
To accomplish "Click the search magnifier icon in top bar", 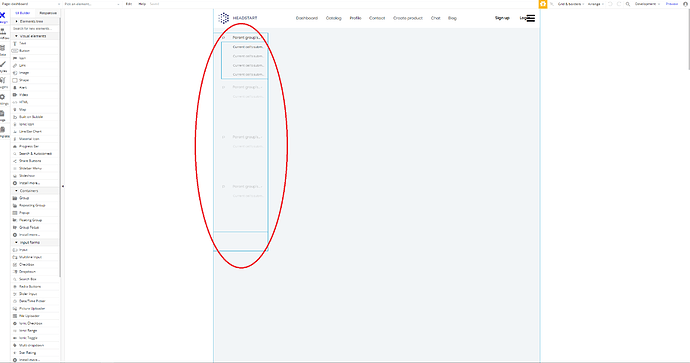I will tap(628, 4).
